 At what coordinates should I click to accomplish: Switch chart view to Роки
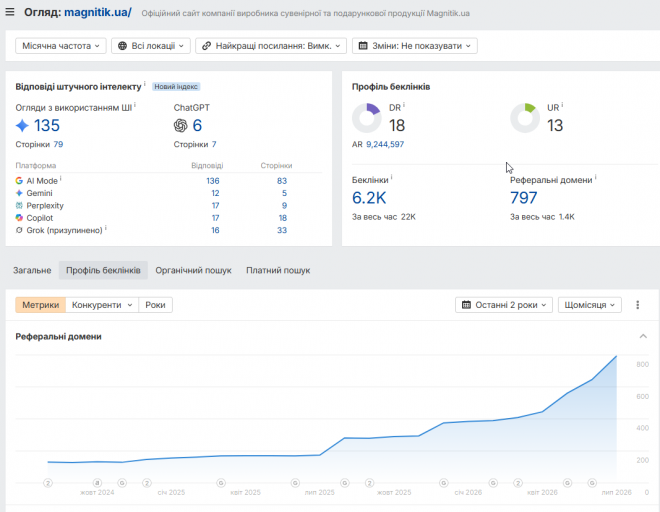pyautogui.click(x=155, y=305)
